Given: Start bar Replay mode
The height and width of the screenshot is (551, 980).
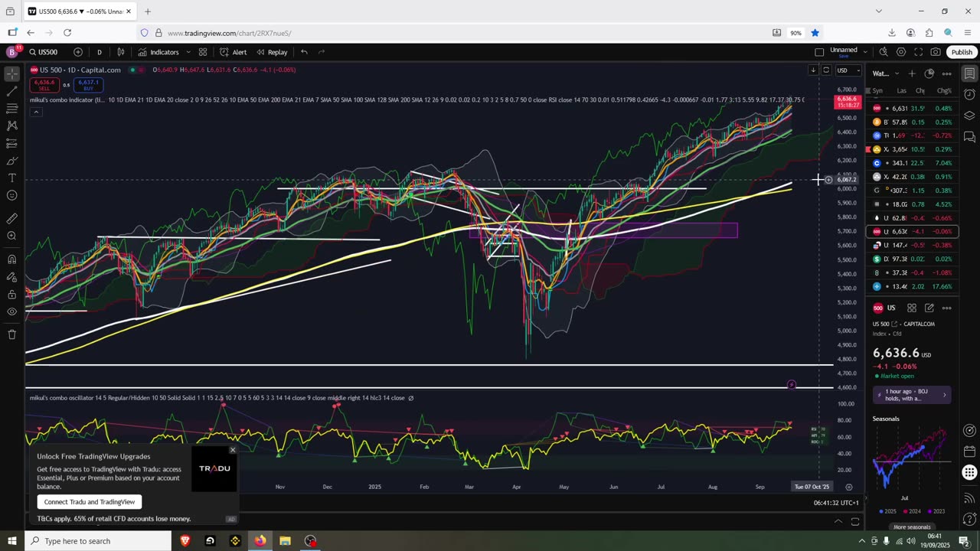Looking at the screenshot, I should click(272, 52).
